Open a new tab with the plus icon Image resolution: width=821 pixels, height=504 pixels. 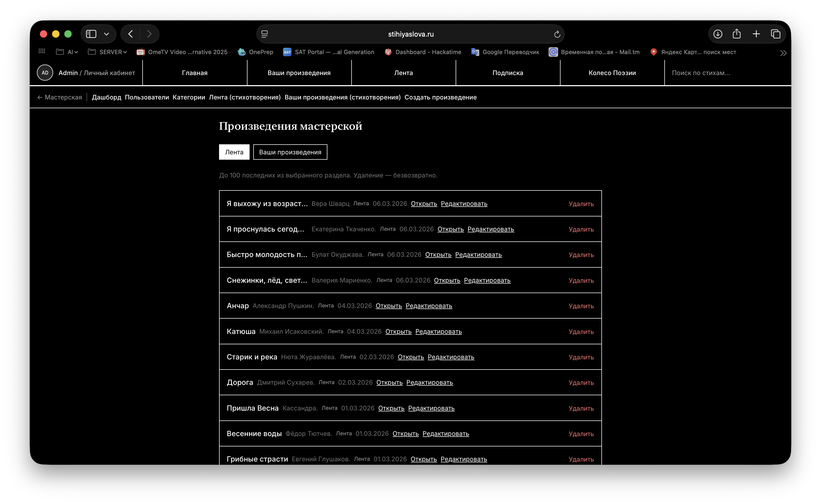756,34
